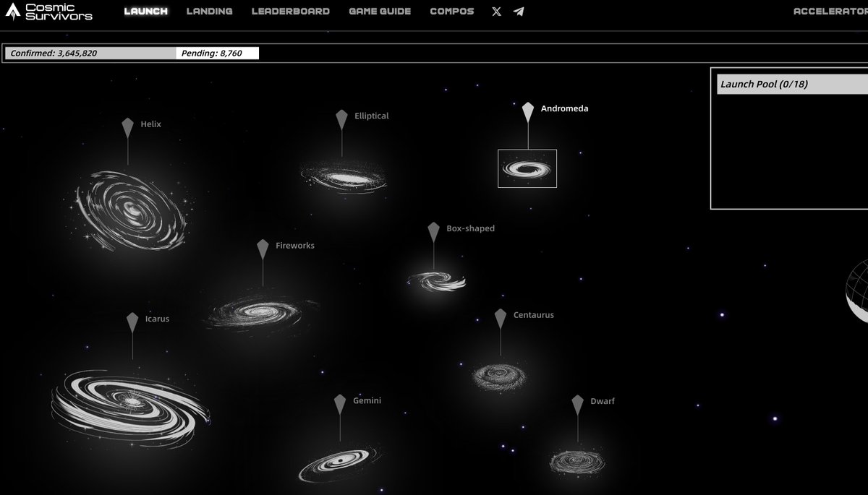Screen dimensions: 868x495
Task: Click the Dwarf galaxy label
Action: (x=603, y=401)
